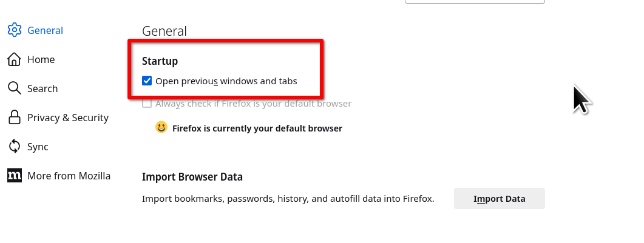Screen dimensions: 644x243
Task: Toggle the Always check default browser checkbox
Action: [147, 104]
